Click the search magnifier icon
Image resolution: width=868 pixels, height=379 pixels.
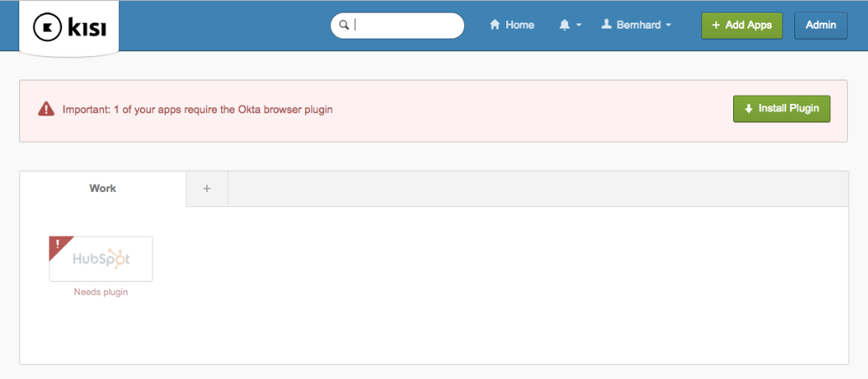(344, 25)
